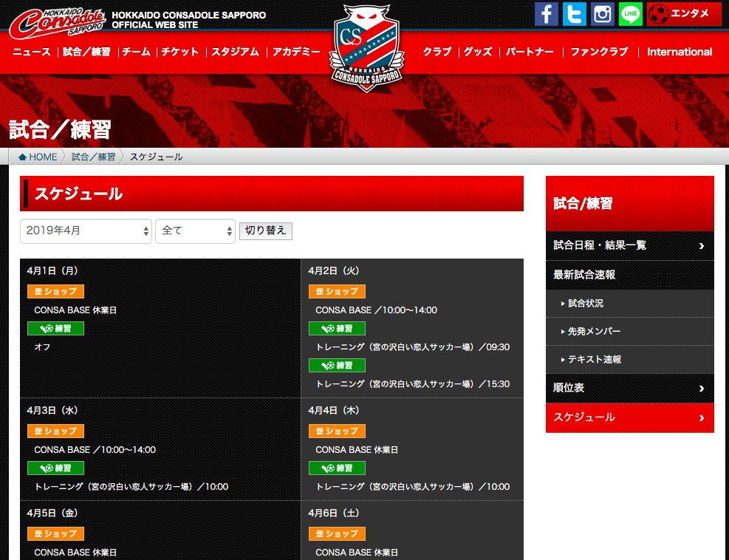Click the 4月4日（木） date heading

point(333,410)
